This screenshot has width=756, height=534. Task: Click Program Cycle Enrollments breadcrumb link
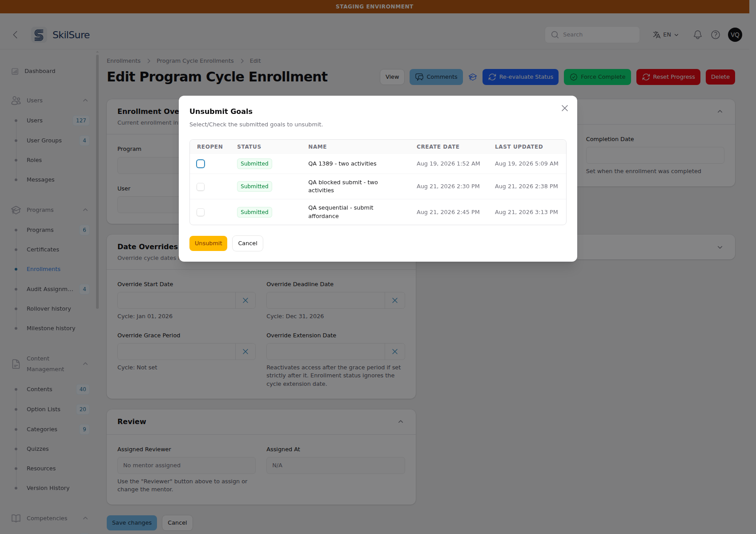[x=195, y=61]
